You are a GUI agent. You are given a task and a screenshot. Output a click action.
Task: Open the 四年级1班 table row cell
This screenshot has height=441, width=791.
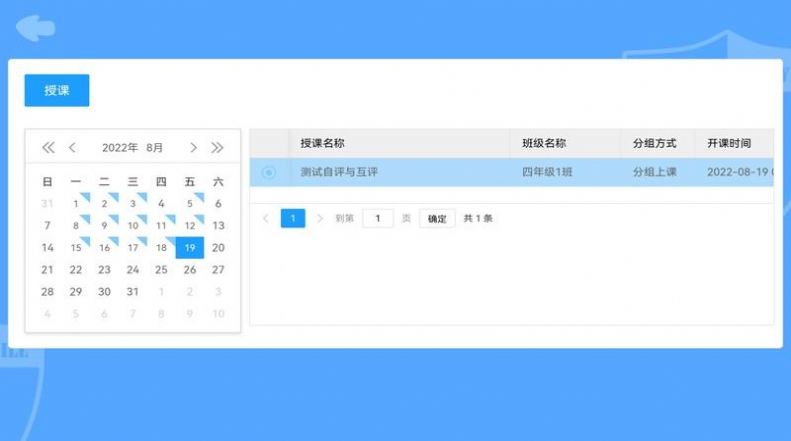coord(547,172)
